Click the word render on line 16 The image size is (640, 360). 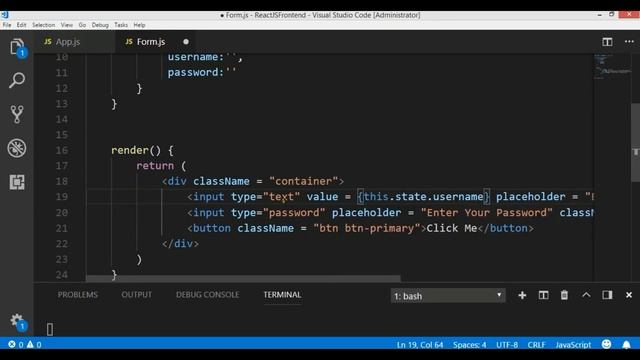coord(130,150)
